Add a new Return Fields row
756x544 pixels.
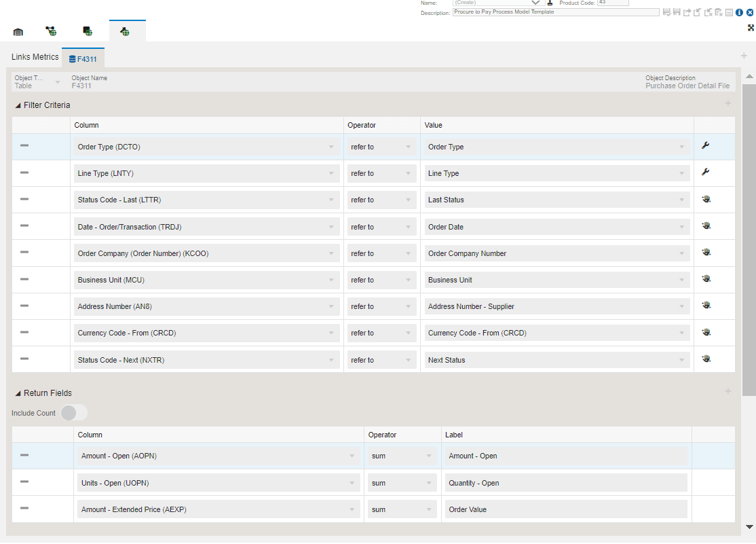728,391
